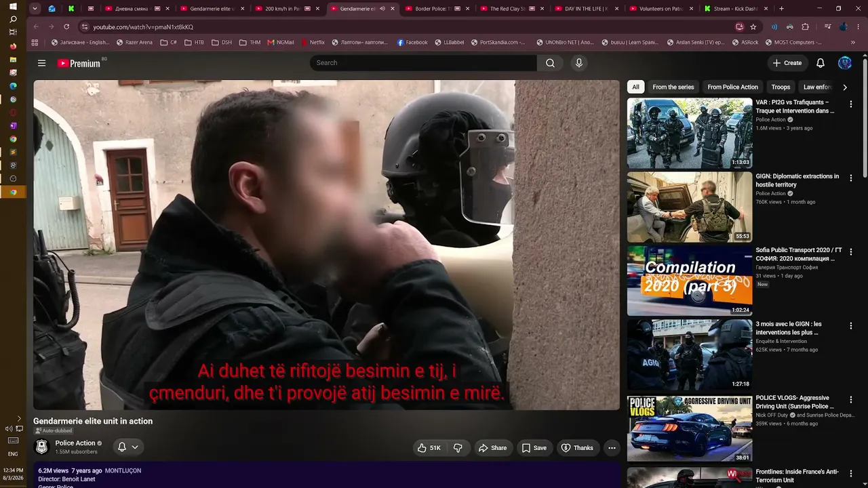Save the video to a playlist

534,448
